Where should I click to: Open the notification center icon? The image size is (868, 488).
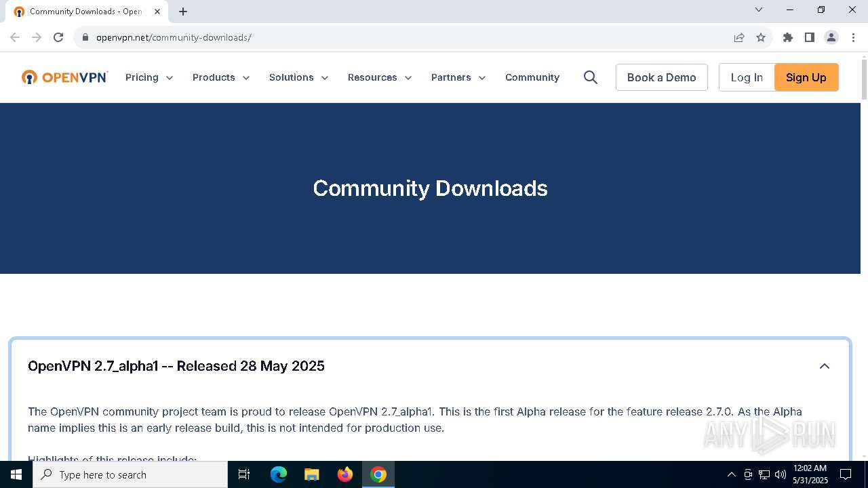[x=846, y=474]
